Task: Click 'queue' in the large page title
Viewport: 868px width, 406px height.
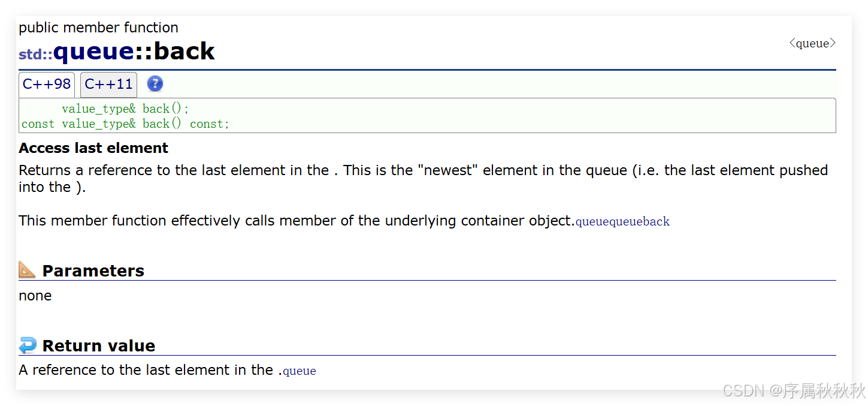Action: coord(93,52)
